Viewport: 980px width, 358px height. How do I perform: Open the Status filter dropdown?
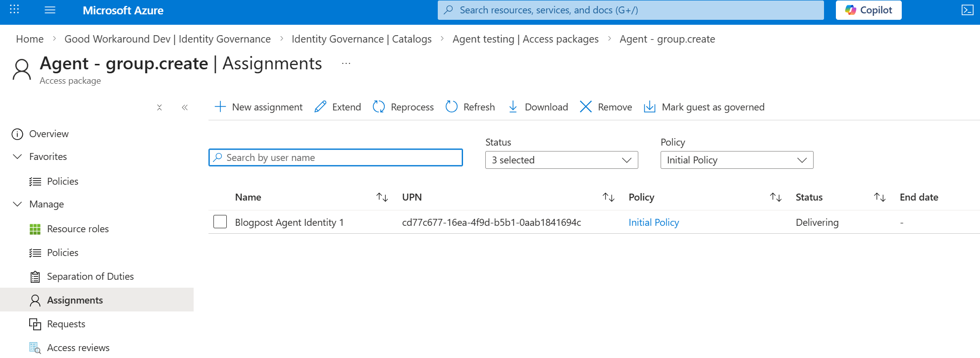click(x=561, y=160)
